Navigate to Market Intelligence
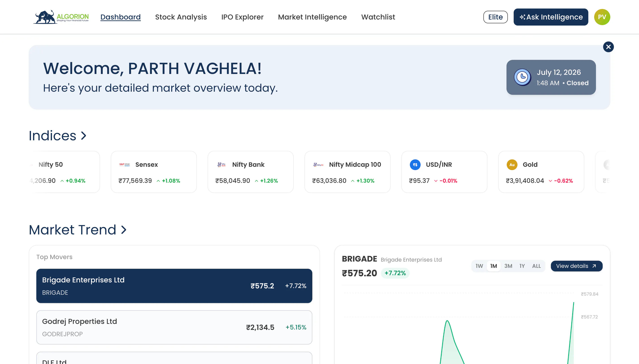 [312, 17]
